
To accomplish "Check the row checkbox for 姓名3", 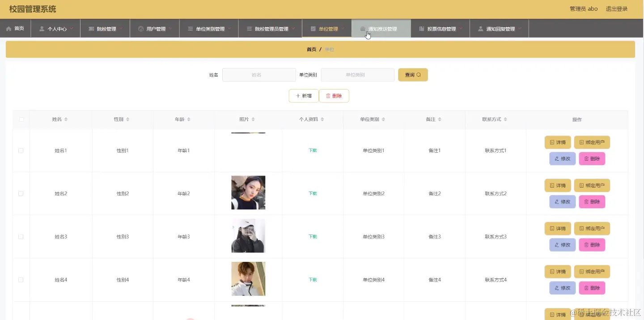I will (x=21, y=236).
